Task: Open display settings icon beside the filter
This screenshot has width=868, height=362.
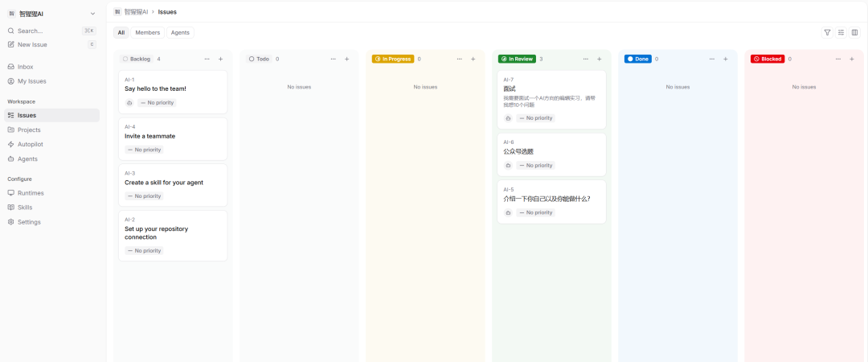Action: 841,32
